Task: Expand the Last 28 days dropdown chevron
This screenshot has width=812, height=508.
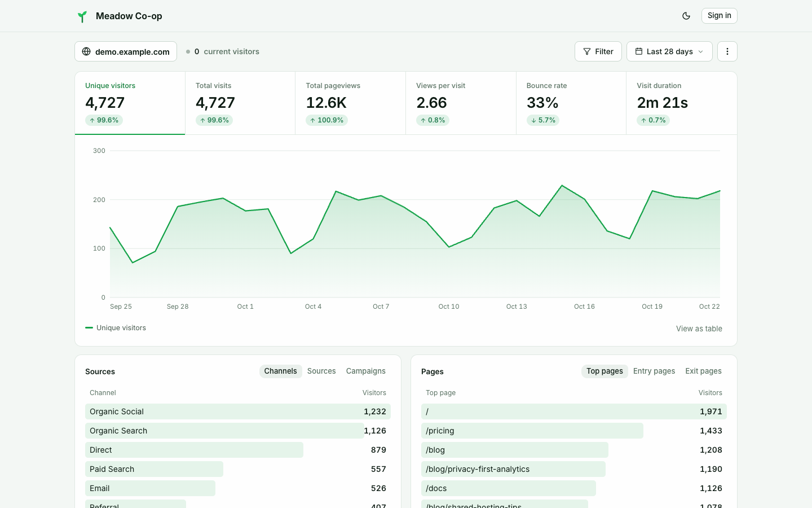Action: [701, 51]
